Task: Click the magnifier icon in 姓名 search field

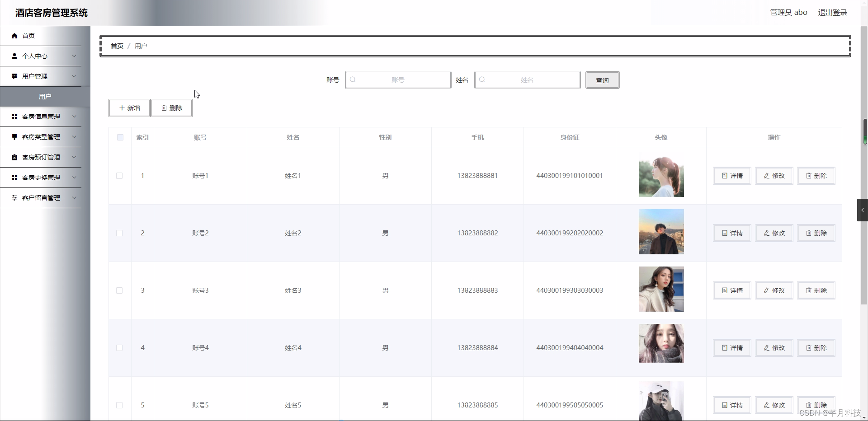Action: tap(482, 80)
